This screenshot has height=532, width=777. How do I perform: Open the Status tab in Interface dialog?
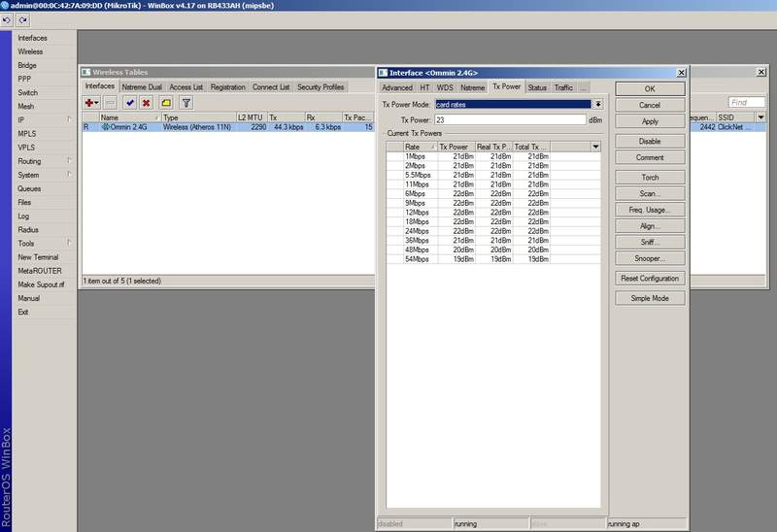click(x=537, y=87)
